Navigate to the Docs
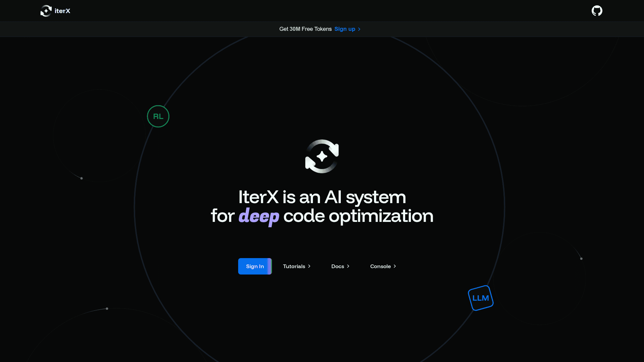 pyautogui.click(x=337, y=266)
